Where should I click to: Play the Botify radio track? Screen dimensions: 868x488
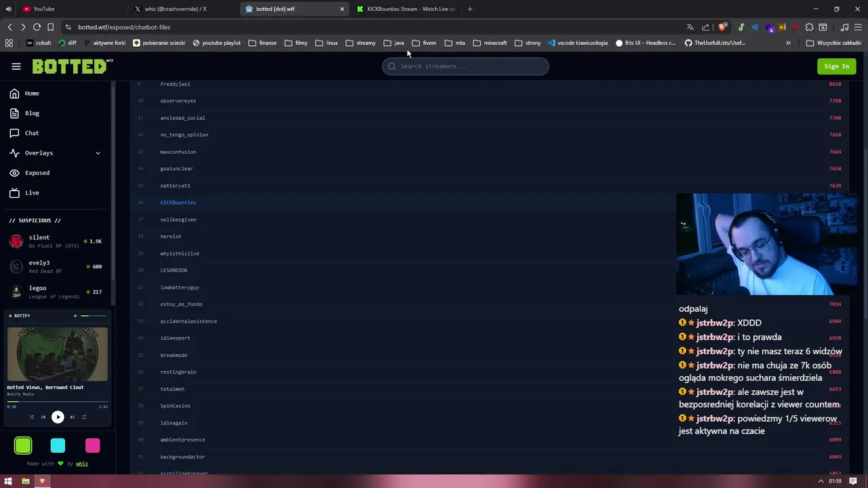(x=58, y=418)
